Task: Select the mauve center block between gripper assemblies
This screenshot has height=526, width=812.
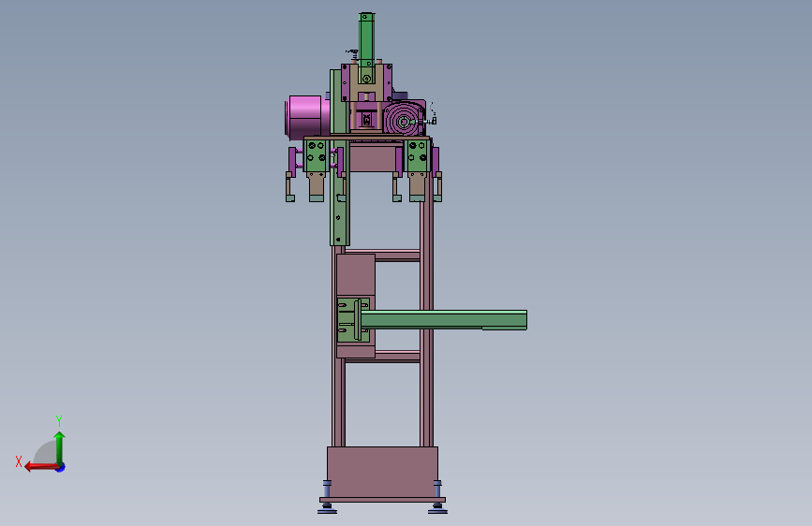Action: coord(373,158)
